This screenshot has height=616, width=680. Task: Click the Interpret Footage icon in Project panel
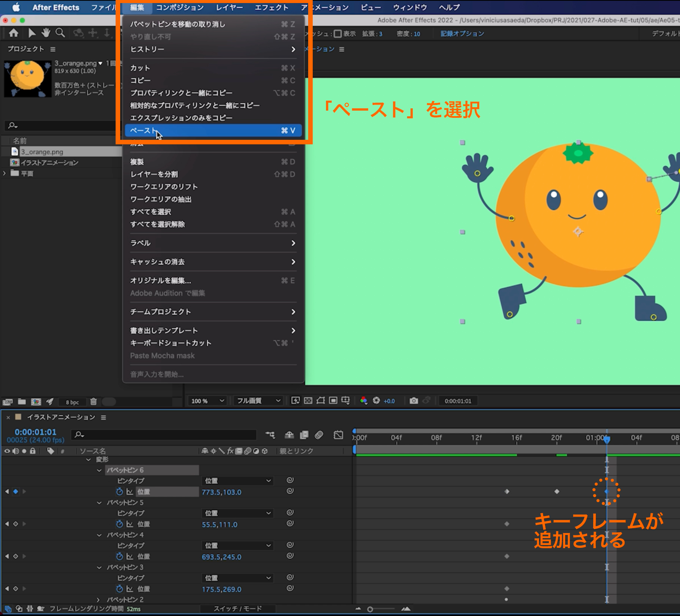coord(8,402)
